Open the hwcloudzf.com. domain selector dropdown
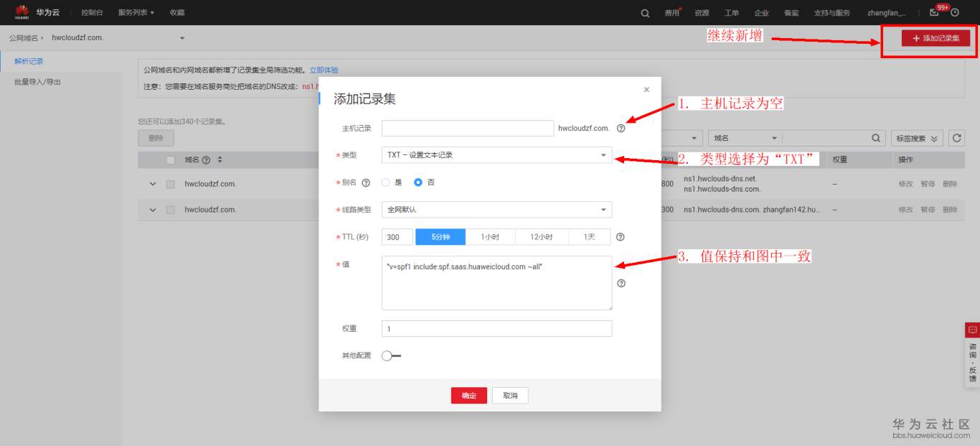The height and width of the screenshot is (446, 980). pos(118,37)
